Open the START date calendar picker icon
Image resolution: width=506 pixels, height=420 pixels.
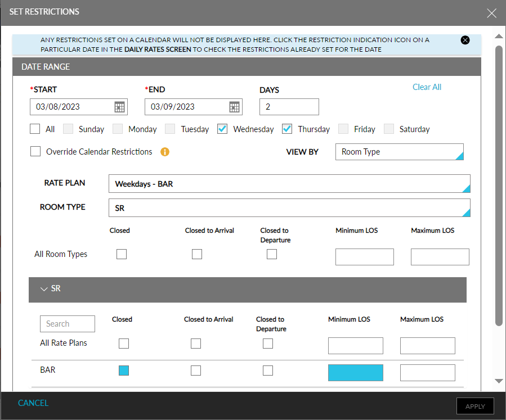point(119,107)
